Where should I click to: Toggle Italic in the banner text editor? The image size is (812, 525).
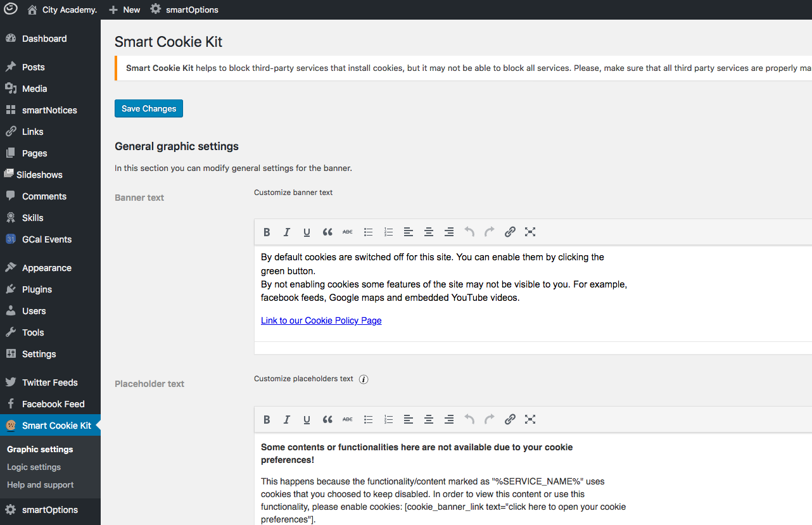click(x=287, y=232)
